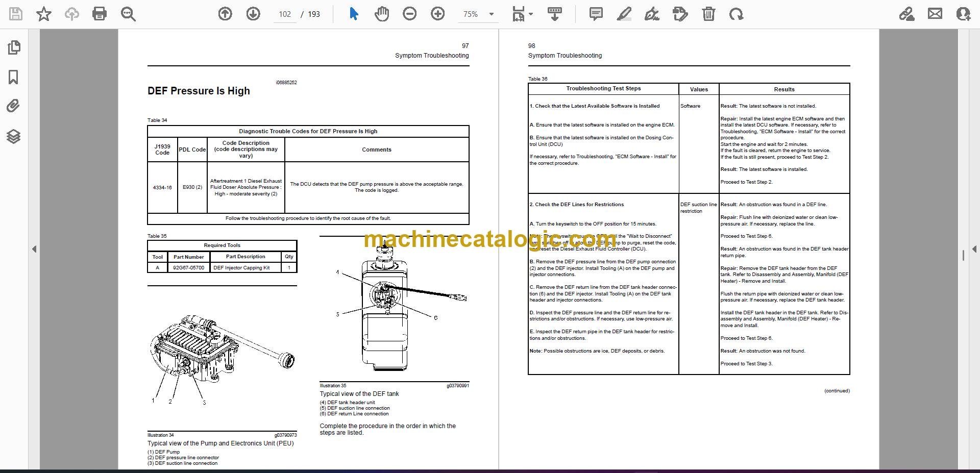This screenshot has height=473, width=980.
Task: Click the E930 (2) PDL code cell
Action: pos(192,187)
